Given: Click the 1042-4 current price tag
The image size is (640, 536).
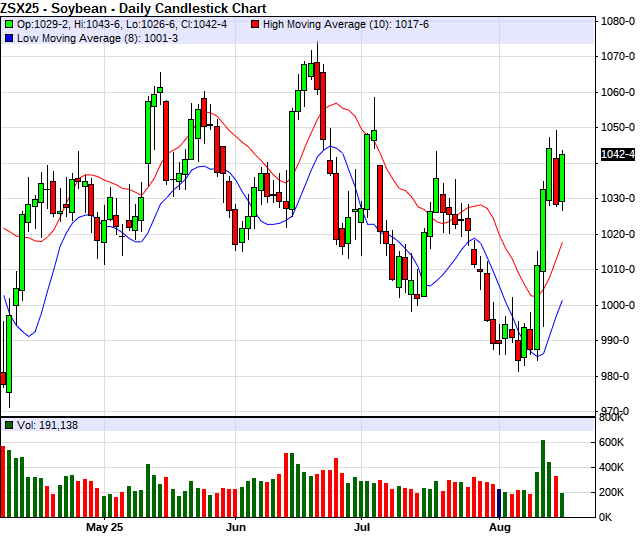Looking at the screenshot, I should 614,154.
